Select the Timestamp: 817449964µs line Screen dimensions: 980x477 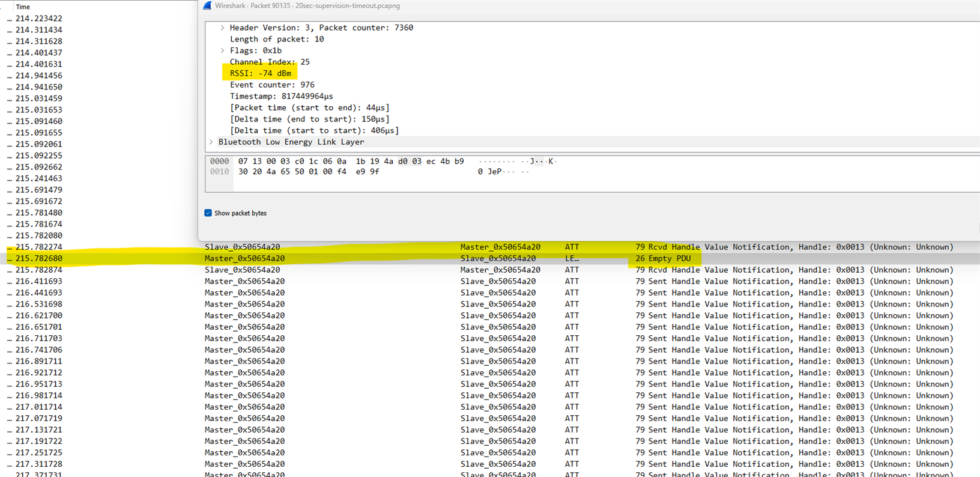[x=281, y=96]
